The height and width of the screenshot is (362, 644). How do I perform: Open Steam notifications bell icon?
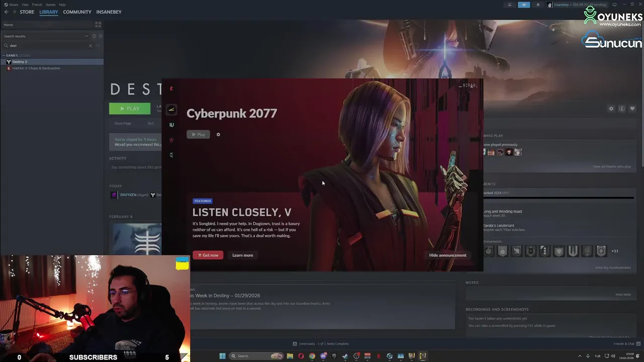coord(537,5)
